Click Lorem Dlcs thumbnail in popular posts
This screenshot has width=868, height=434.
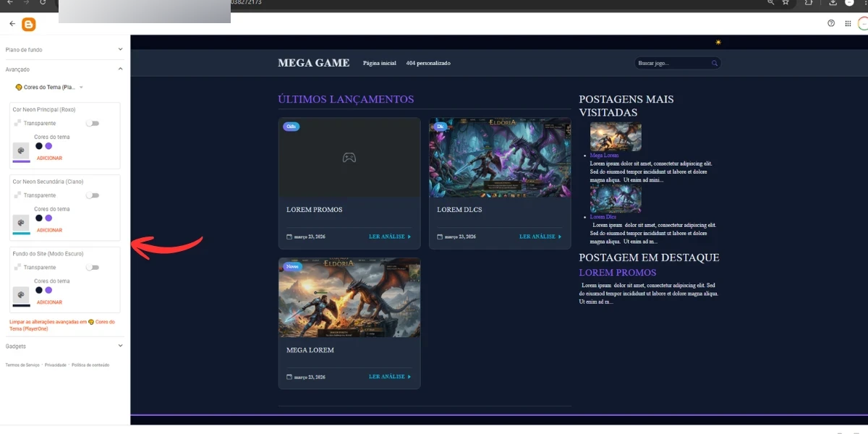pos(616,198)
